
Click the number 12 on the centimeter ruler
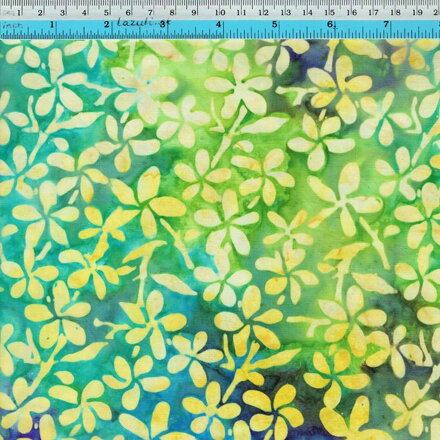(x=264, y=13)
